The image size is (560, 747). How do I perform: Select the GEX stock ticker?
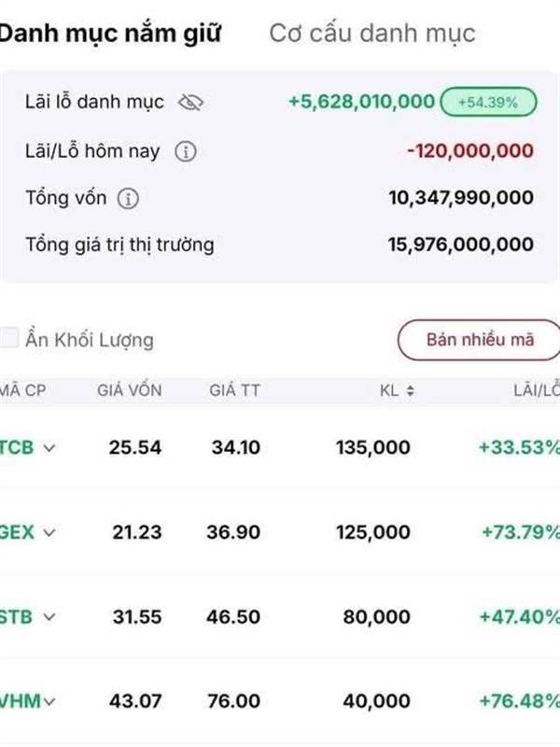click(17, 532)
